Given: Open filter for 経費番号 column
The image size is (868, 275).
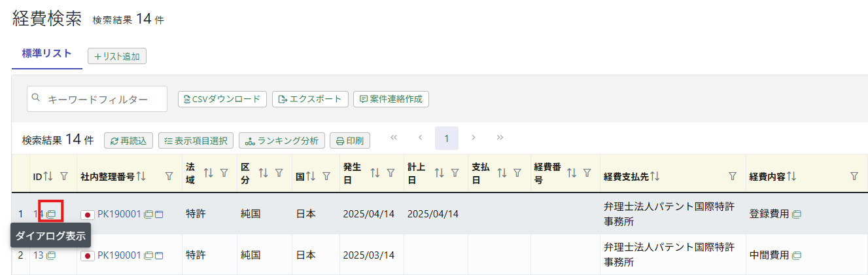Looking at the screenshot, I should pyautogui.click(x=587, y=173).
